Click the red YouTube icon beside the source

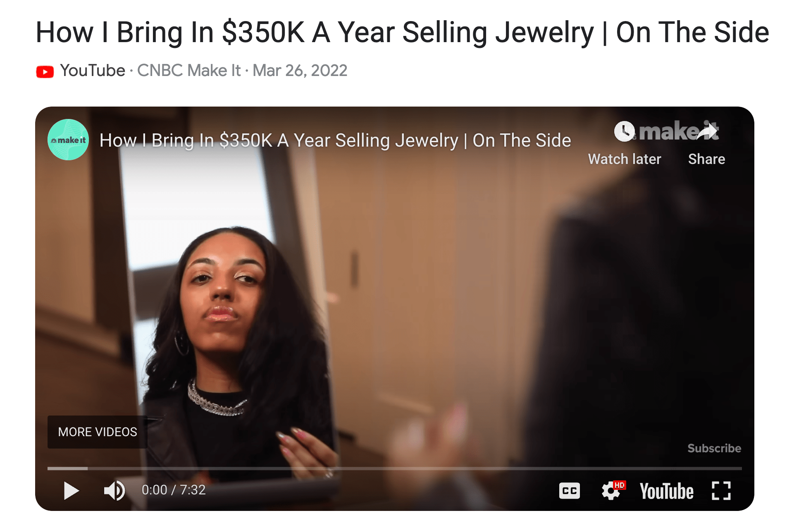click(45, 71)
